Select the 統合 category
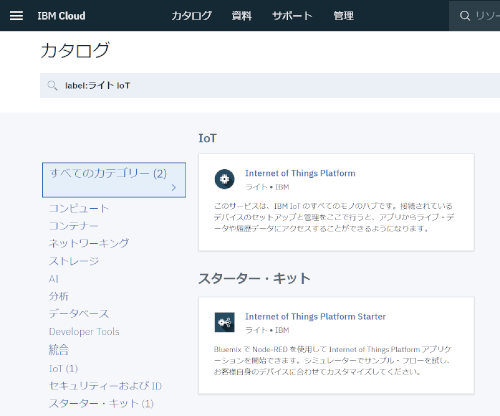This screenshot has width=500, height=416. pos(59,350)
